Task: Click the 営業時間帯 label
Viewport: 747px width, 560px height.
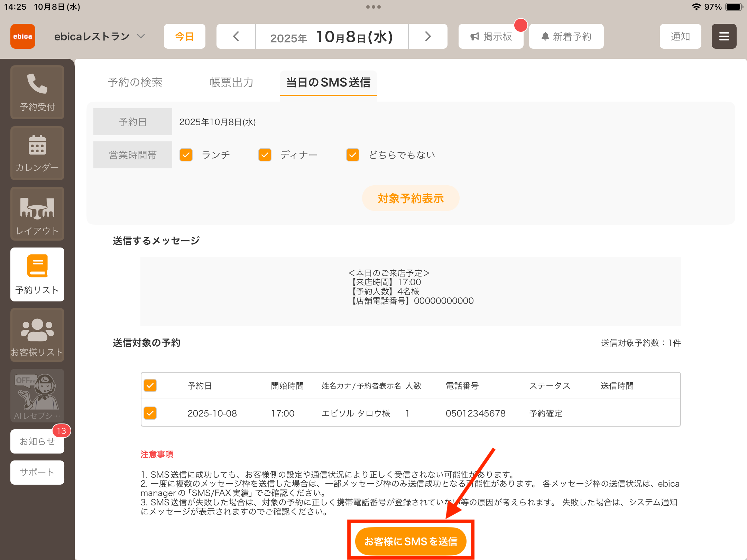Action: 133,155
